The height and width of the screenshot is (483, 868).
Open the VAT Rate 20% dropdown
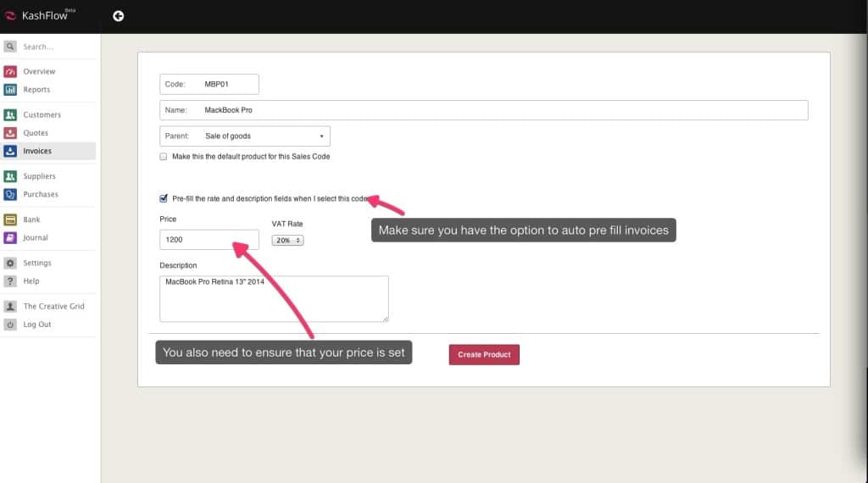[x=287, y=240]
